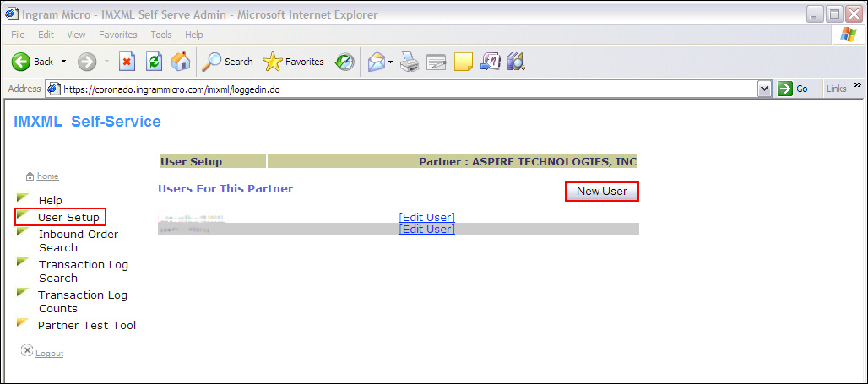This screenshot has width=868, height=384.
Task: Open Favorites star toolbar button
Action: [x=293, y=62]
